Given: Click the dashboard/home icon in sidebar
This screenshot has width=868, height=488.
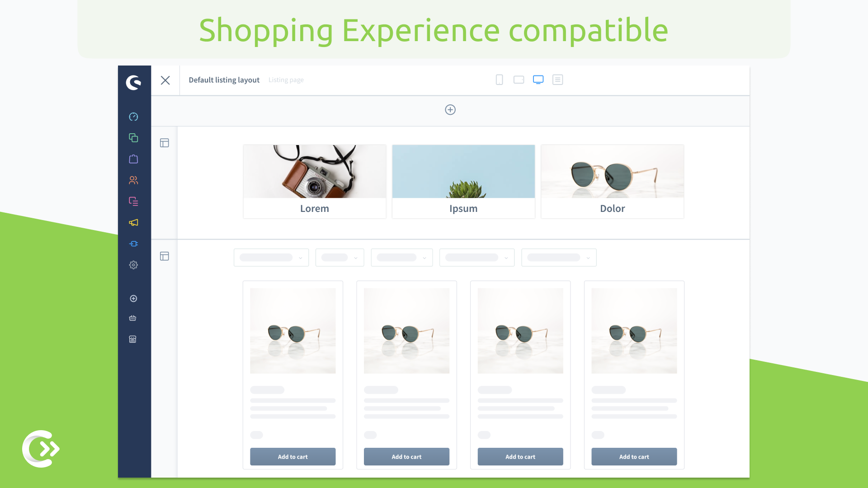Looking at the screenshot, I should point(133,116).
